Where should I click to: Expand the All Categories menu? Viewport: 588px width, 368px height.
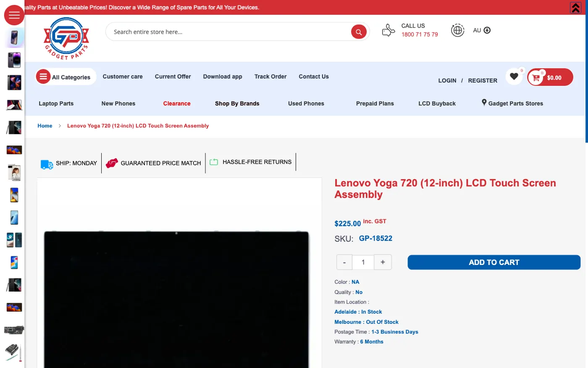tap(66, 77)
